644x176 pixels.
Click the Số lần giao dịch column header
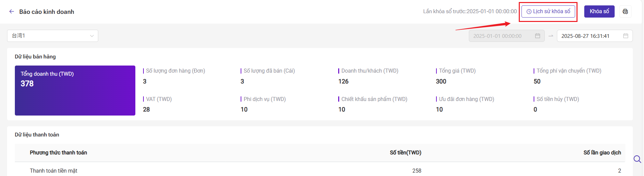coord(602,153)
